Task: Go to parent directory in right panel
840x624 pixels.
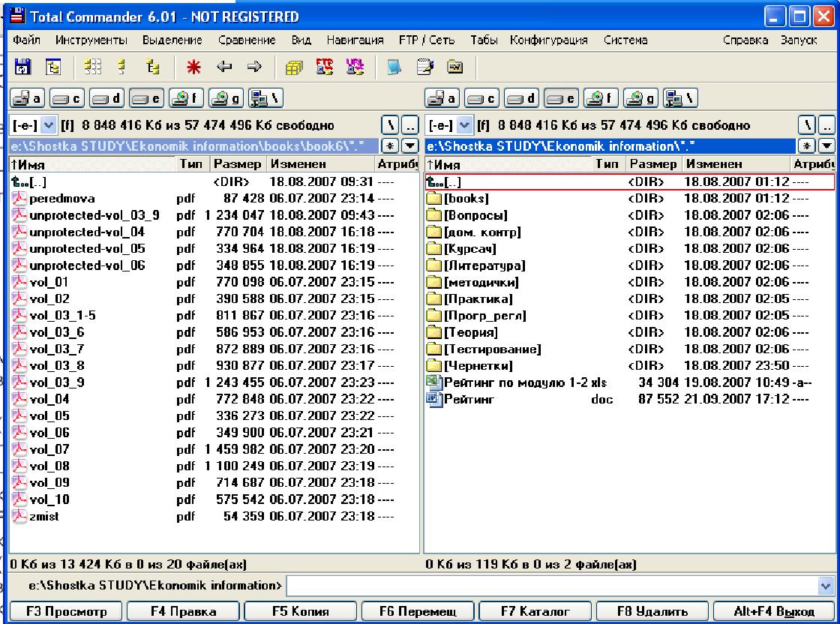Action: pyautogui.click(x=826, y=126)
